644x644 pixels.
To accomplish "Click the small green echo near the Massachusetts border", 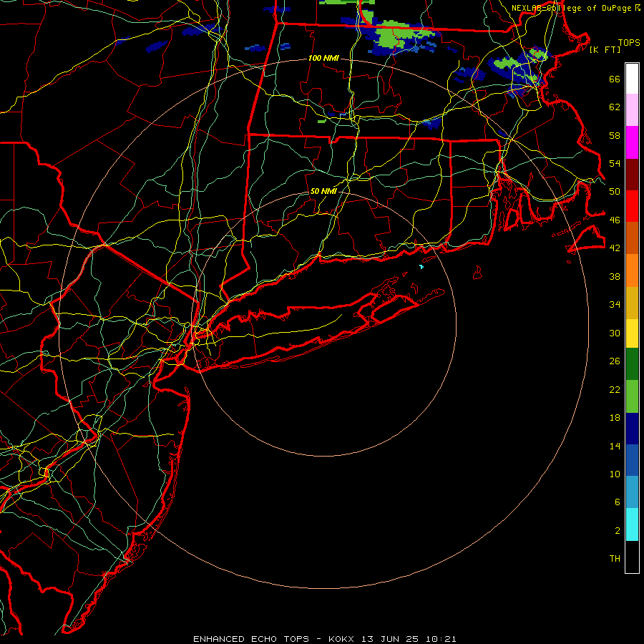I will point(322,121).
